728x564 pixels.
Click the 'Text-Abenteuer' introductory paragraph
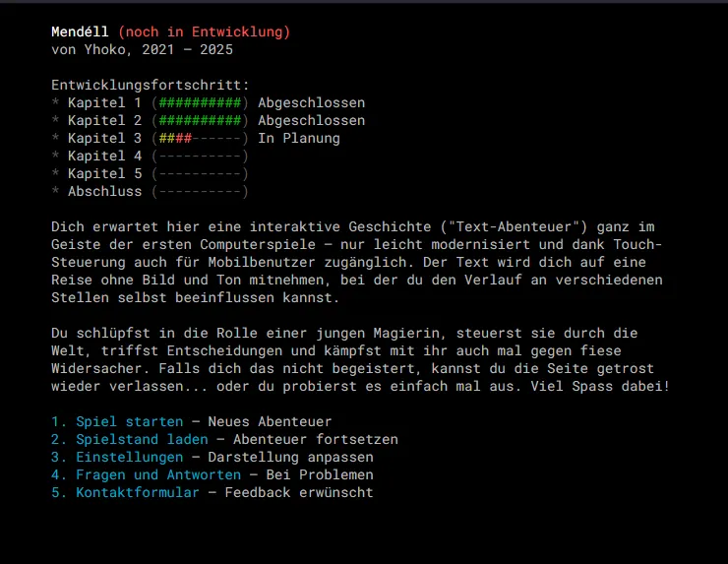pyautogui.click(x=357, y=262)
